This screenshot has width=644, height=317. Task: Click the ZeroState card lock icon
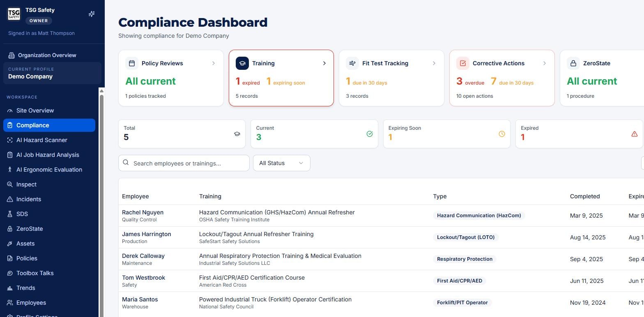tap(573, 63)
